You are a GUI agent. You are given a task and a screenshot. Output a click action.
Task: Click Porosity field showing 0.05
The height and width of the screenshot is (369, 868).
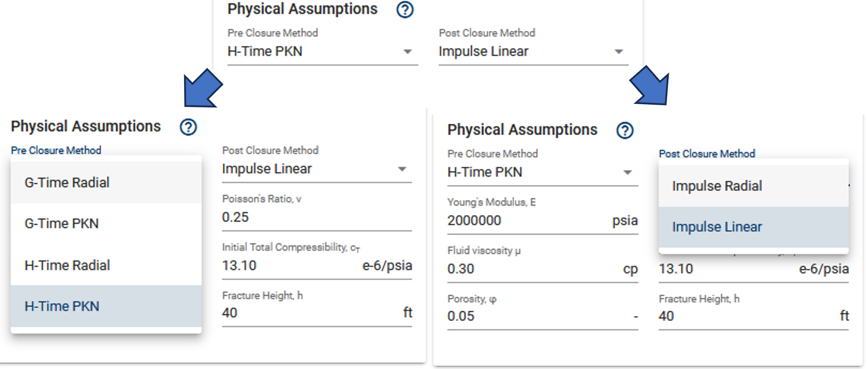543,316
